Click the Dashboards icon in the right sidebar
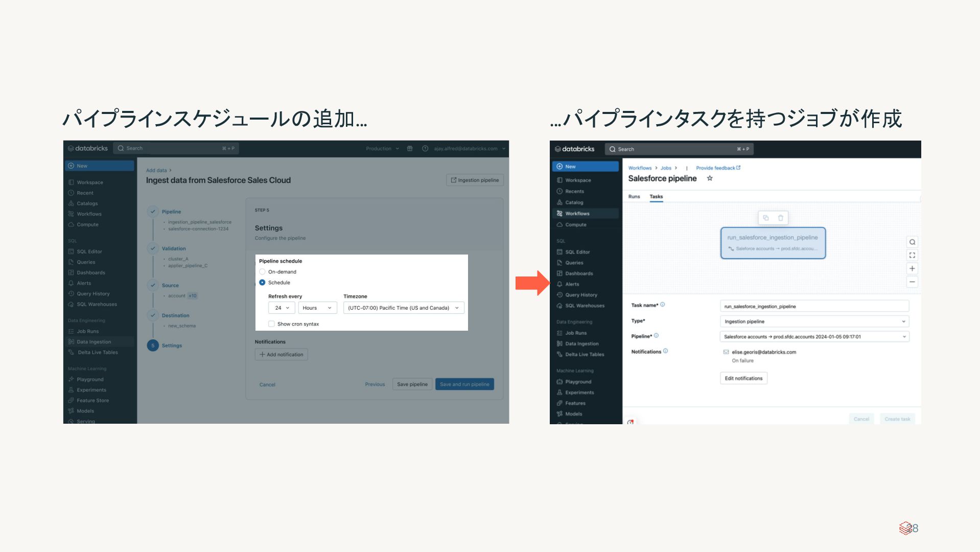 559,273
